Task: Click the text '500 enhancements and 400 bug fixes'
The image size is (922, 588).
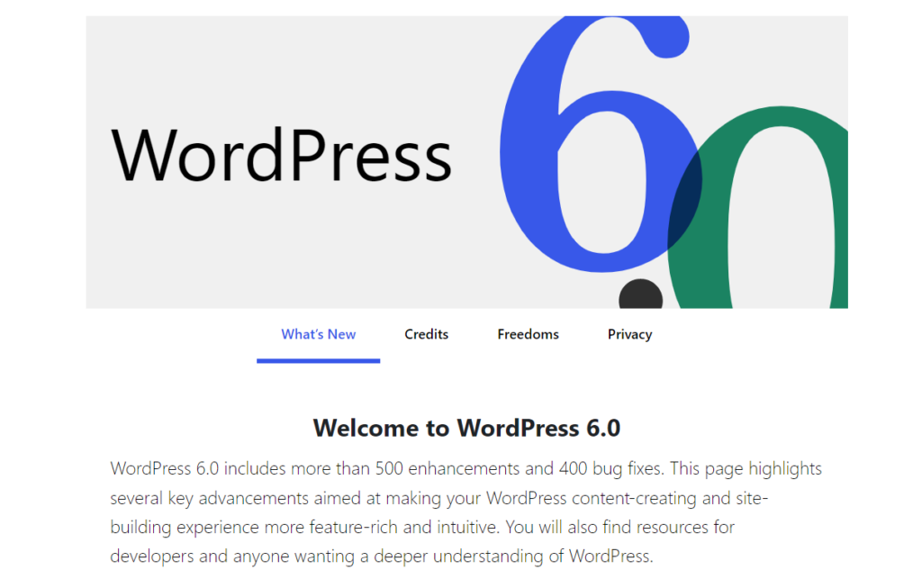Action: click(520, 468)
